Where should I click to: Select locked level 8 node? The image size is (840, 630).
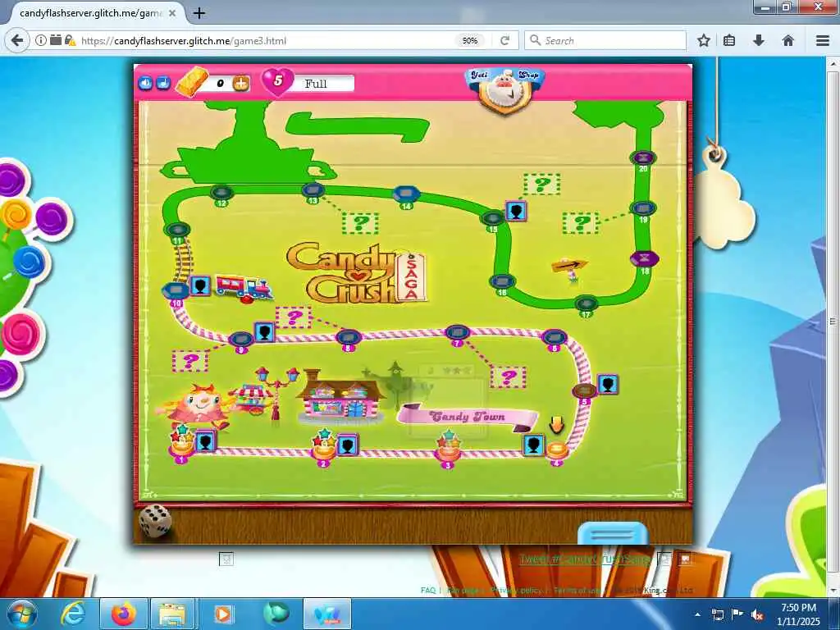pyautogui.click(x=348, y=337)
